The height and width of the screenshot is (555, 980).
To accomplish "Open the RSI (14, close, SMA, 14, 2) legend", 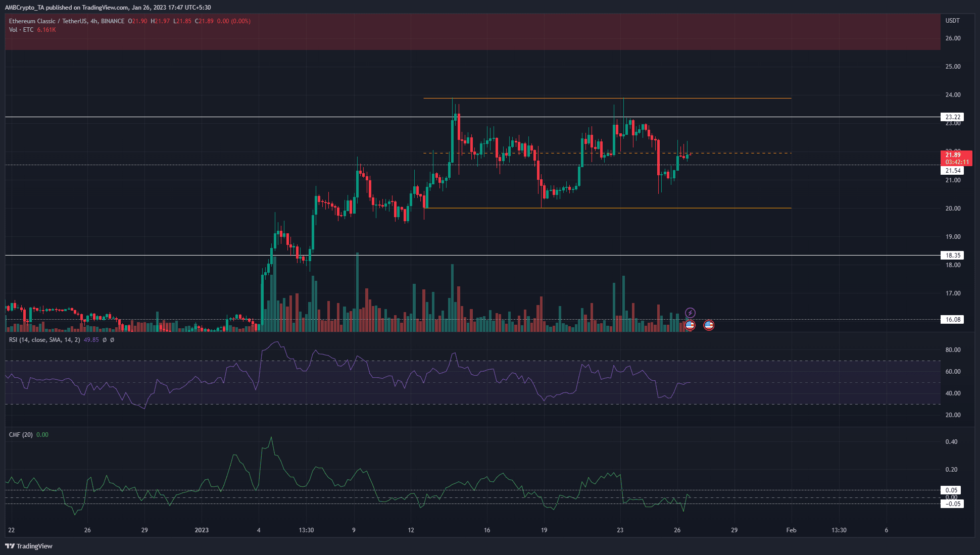I will [x=44, y=340].
